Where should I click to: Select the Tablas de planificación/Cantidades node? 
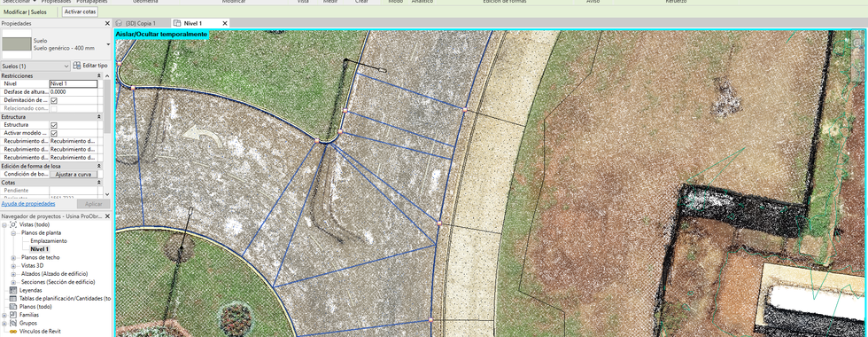[66, 298]
